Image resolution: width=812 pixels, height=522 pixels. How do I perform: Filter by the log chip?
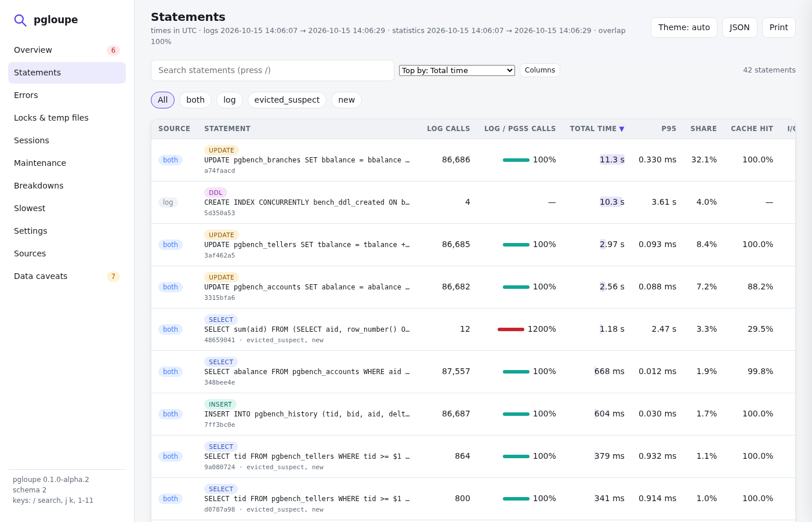(230, 100)
